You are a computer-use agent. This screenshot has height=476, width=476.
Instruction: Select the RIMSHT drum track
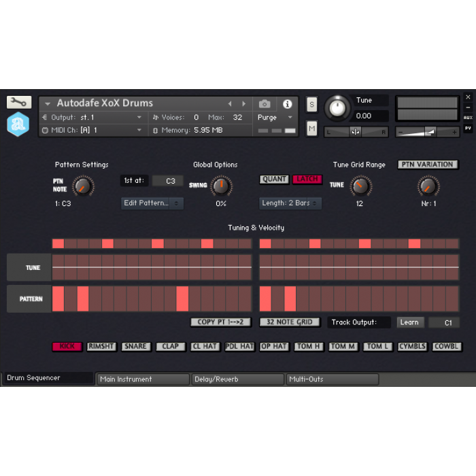(101, 347)
